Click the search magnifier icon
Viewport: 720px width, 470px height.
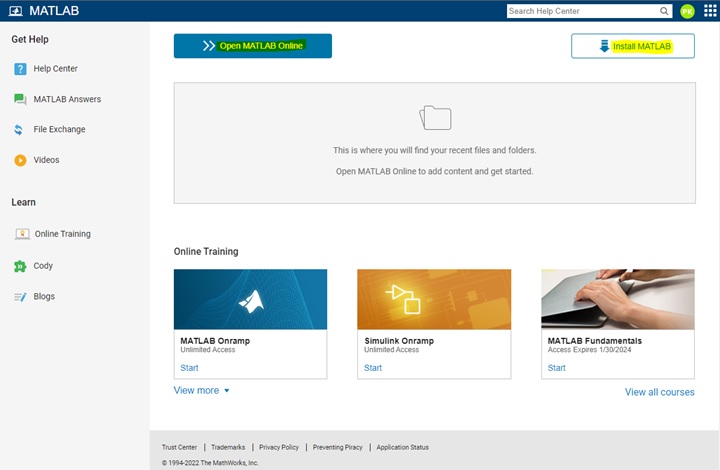click(664, 11)
